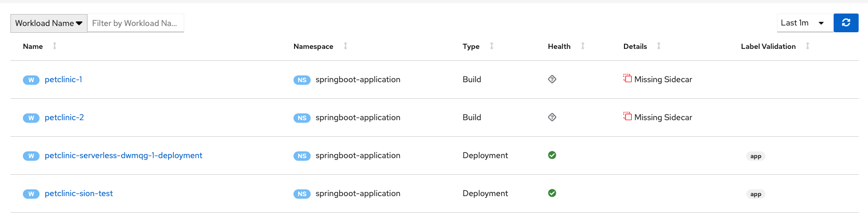The height and width of the screenshot is (219, 868).
Task: Click Missing Sidecar text in petclinic-1 row
Action: tap(663, 80)
